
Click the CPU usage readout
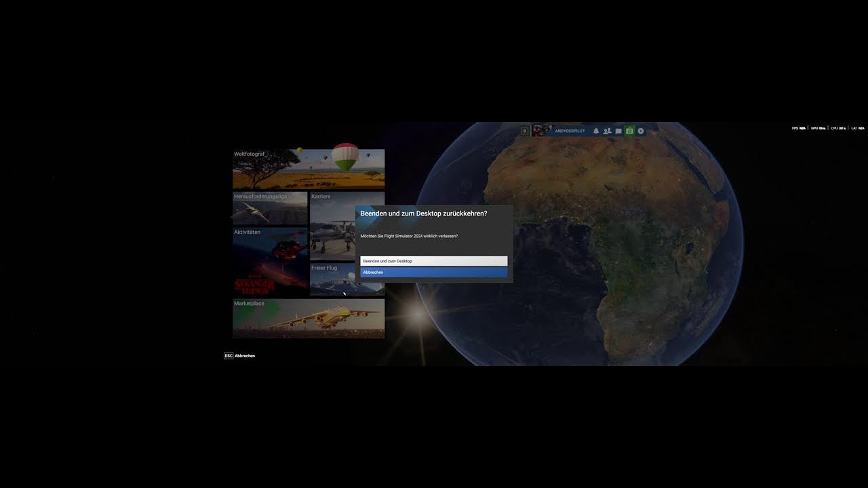839,128
